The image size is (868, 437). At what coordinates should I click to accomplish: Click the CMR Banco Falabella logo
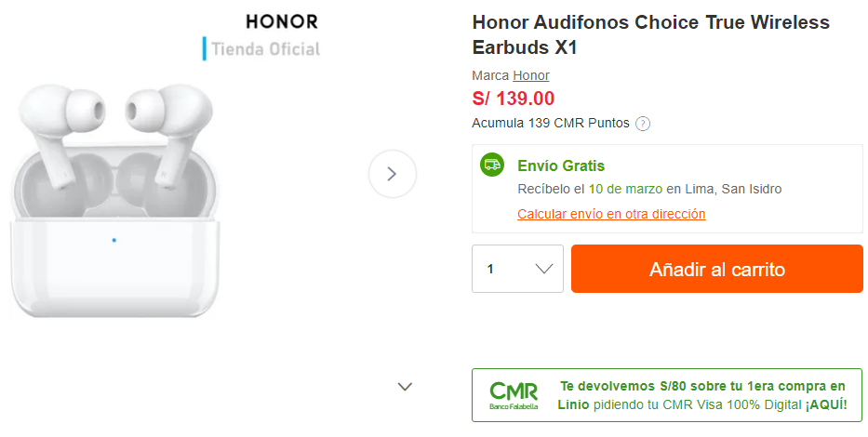point(514,395)
